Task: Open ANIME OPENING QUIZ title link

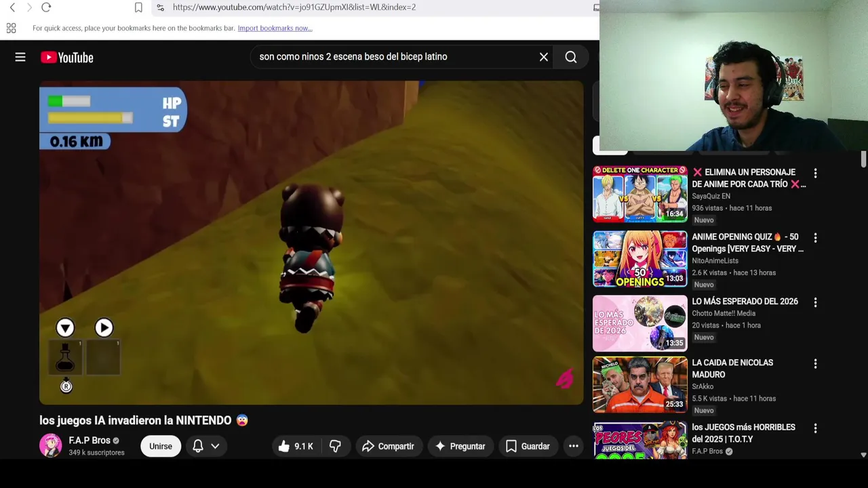Action: [747, 243]
